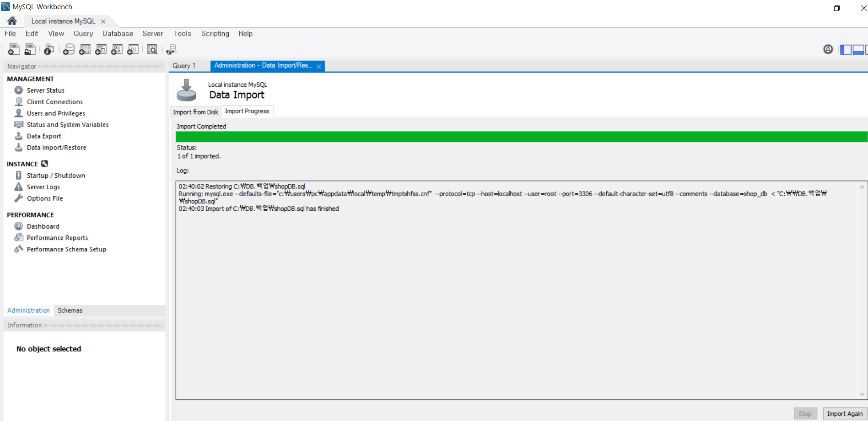Open Workbench preferences gear icon
868x421 pixels.
click(x=828, y=49)
